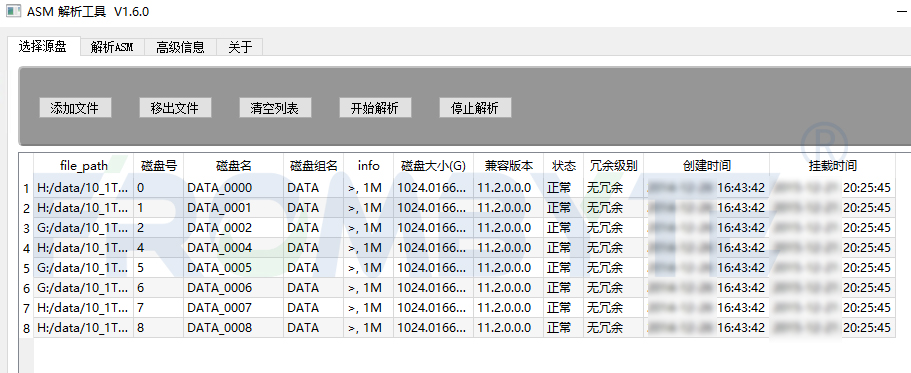Screen dimensions: 911x373
Task: Click the 添加文件 button
Action: pos(75,107)
